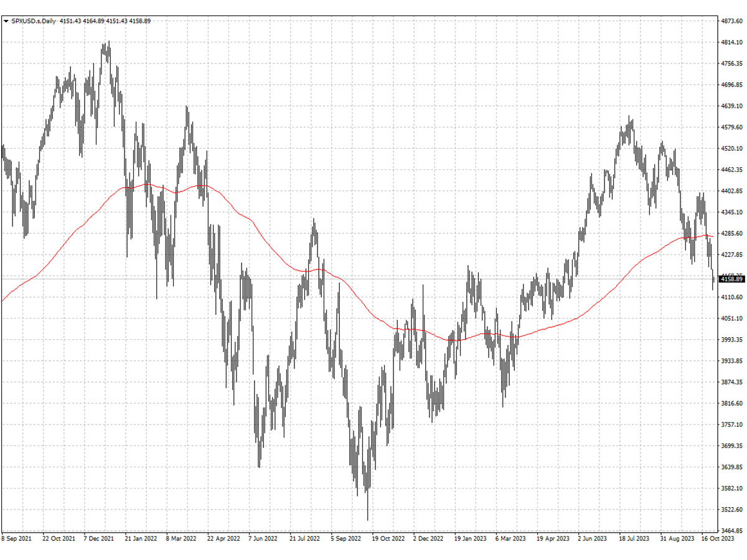The image size is (747, 560).
Task: Click the 6 Mar 2023 date label
Action: [x=510, y=538]
